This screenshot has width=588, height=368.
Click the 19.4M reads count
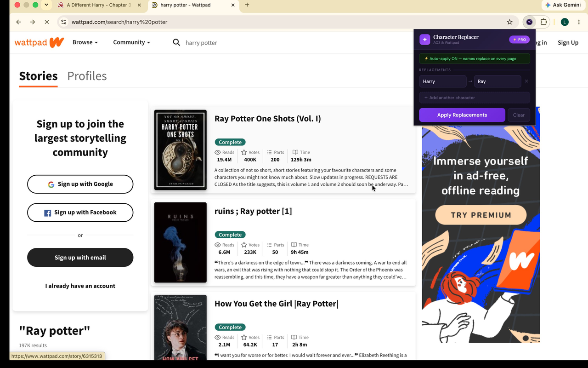point(224,160)
